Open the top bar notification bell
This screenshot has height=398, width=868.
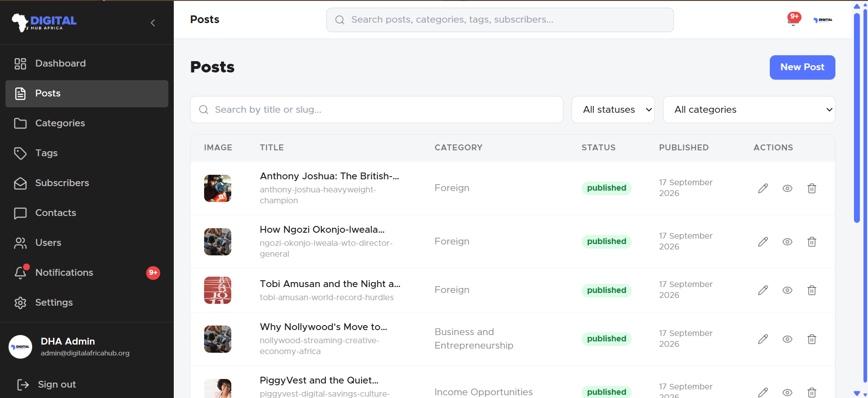tap(793, 19)
